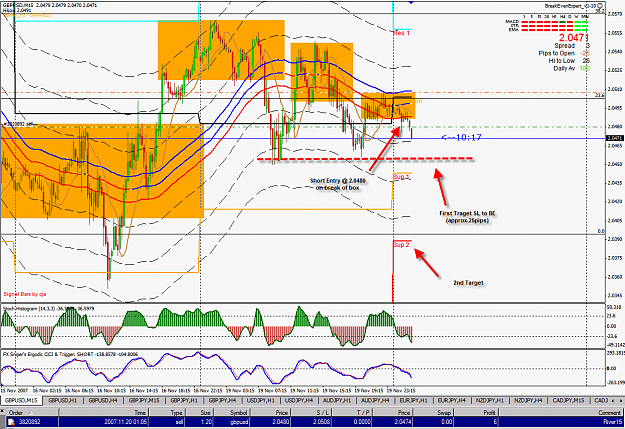625x429 pixels.
Task: Click the current price marker on price axis
Action: point(615,138)
